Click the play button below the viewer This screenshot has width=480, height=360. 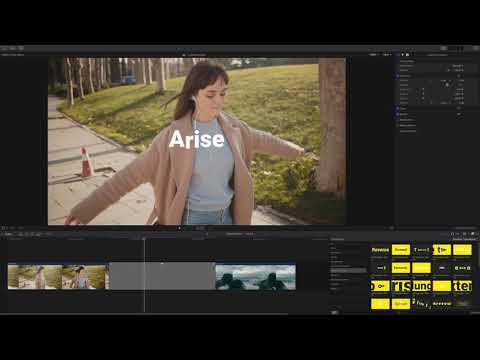click(180, 228)
